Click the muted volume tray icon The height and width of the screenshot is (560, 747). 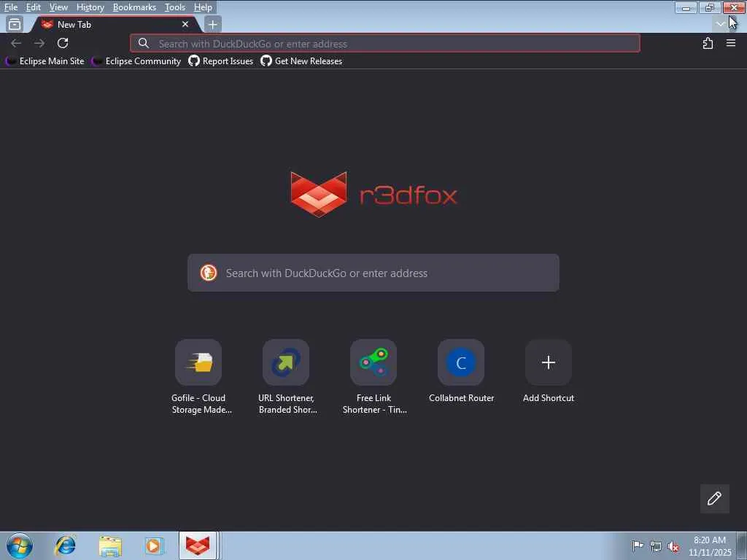point(673,546)
